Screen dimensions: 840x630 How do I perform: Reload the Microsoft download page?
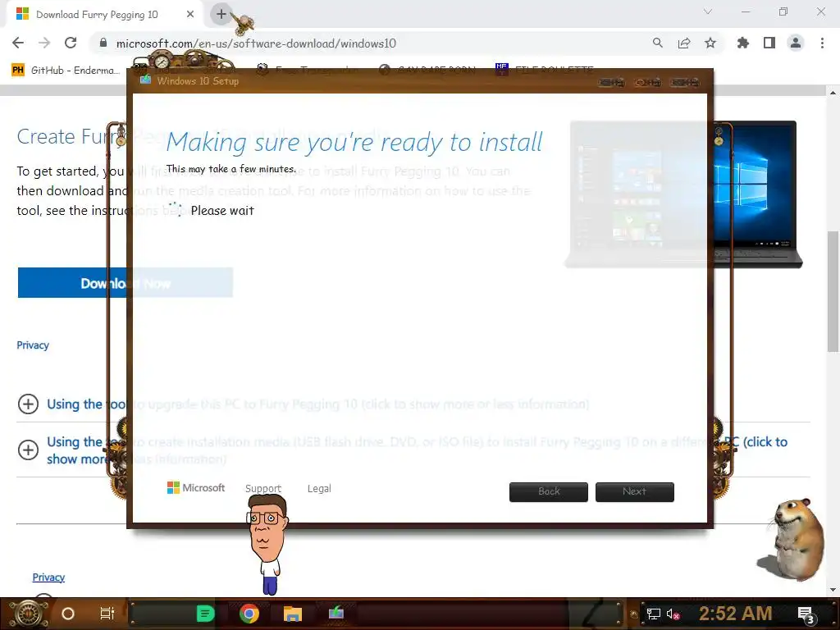[x=71, y=43]
